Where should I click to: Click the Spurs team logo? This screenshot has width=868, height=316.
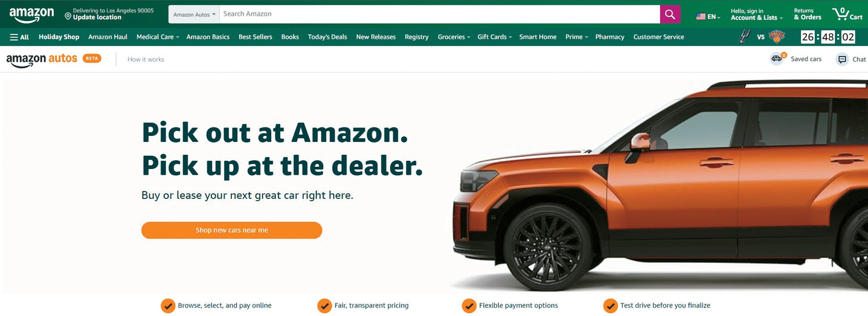(x=745, y=37)
